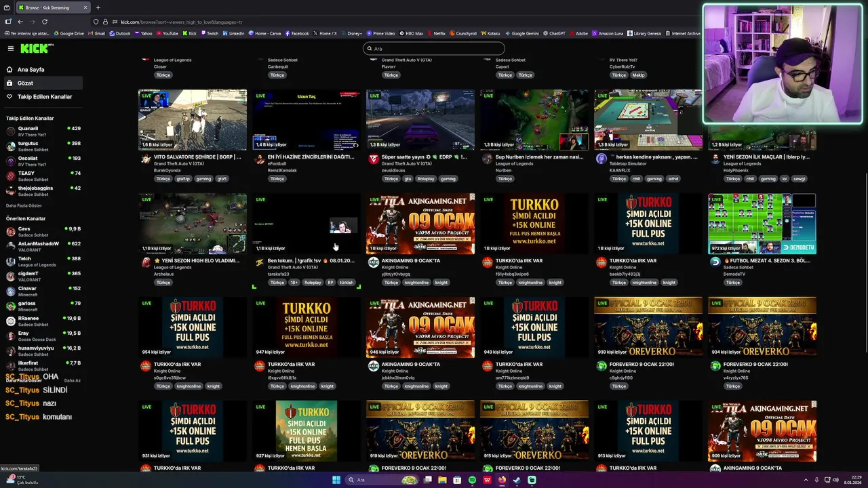This screenshot has width=868, height=488.
Task: Open recommended channel AsLanMashadoW
Action: [42, 246]
